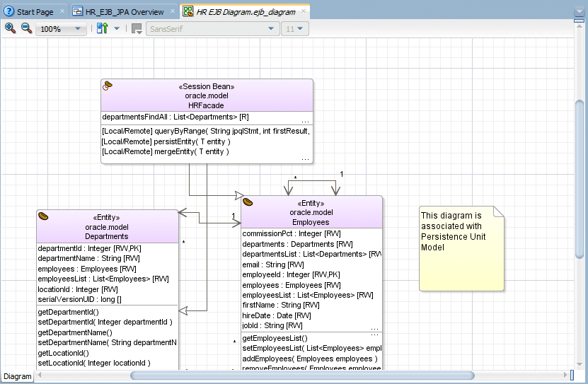Select the Employees entity bean icon
The image size is (588, 384).
tap(248, 202)
